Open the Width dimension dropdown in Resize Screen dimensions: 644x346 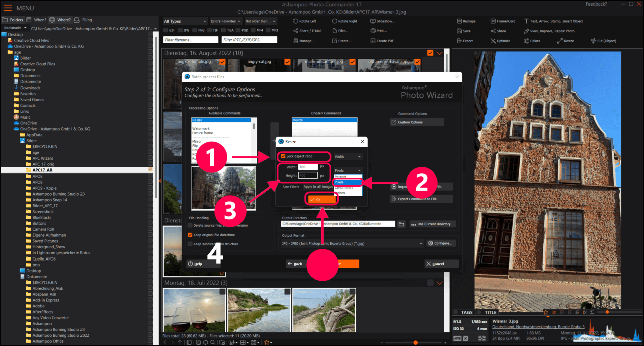[348, 157]
